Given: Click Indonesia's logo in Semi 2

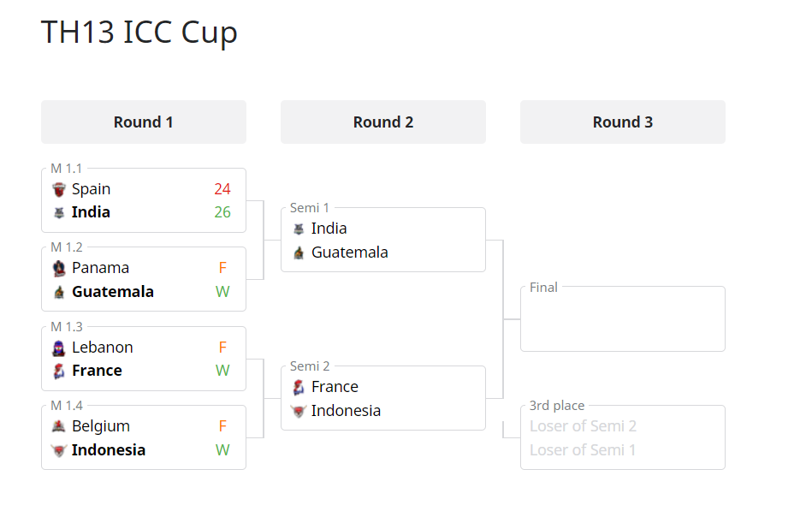Looking at the screenshot, I should click(299, 412).
